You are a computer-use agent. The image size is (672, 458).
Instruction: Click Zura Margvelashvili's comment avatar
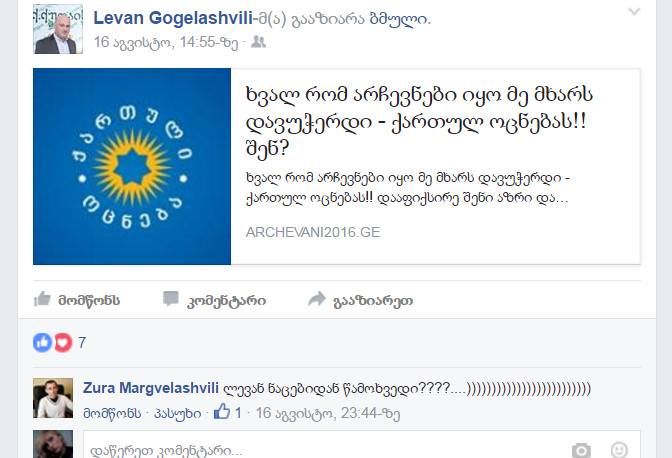point(53,398)
